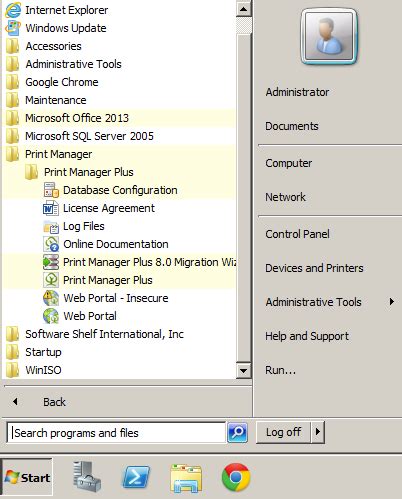This screenshot has height=499, width=402.
Task: Open the Log off options arrow
Action: (318, 432)
